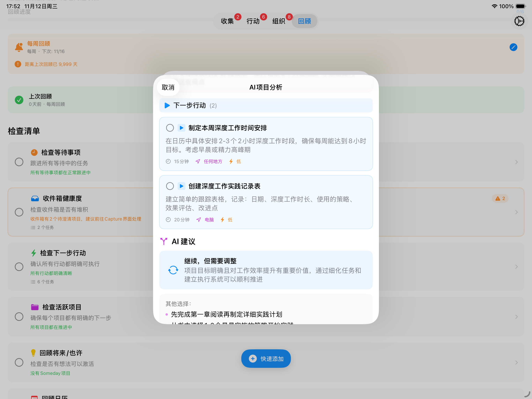The width and height of the screenshot is (532, 399).
Task: Click the bell icon on 每周回顾 card
Action: click(x=19, y=47)
